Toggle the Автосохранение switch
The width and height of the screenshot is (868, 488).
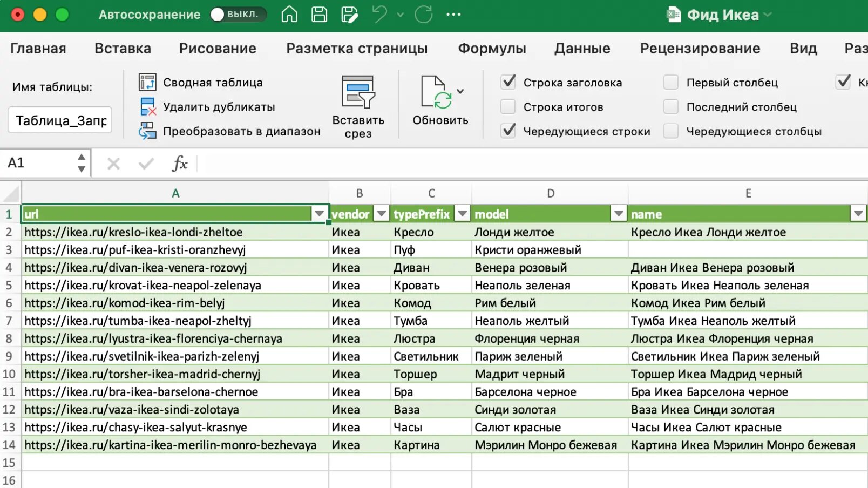[238, 15]
